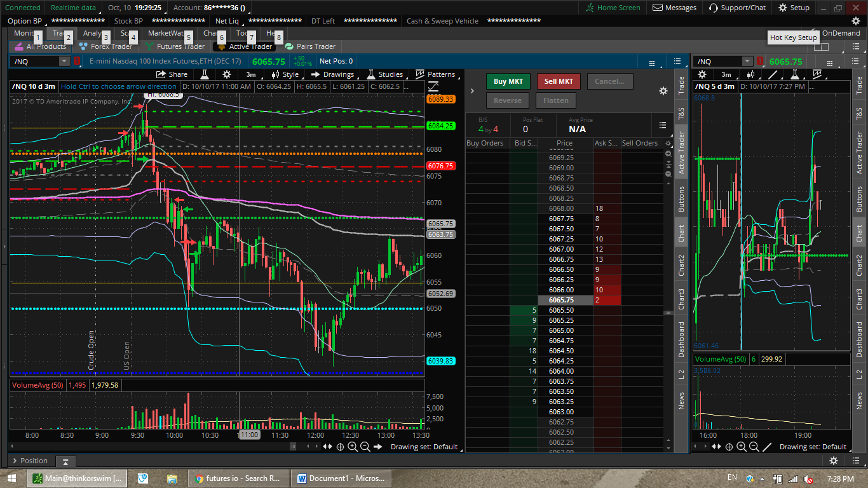Select the All Products sub-tab
868x488 pixels.
click(41, 46)
